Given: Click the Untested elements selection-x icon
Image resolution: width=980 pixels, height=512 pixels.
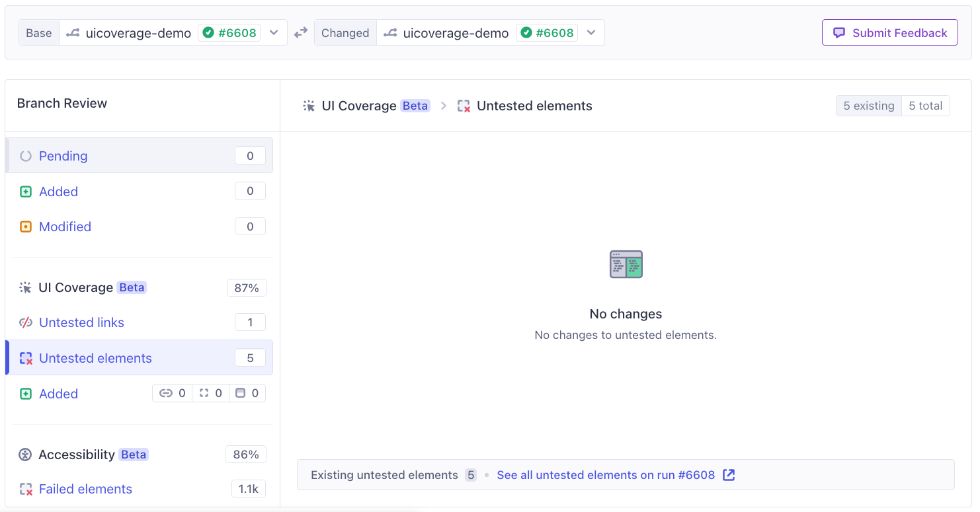Looking at the screenshot, I should click(x=25, y=357).
